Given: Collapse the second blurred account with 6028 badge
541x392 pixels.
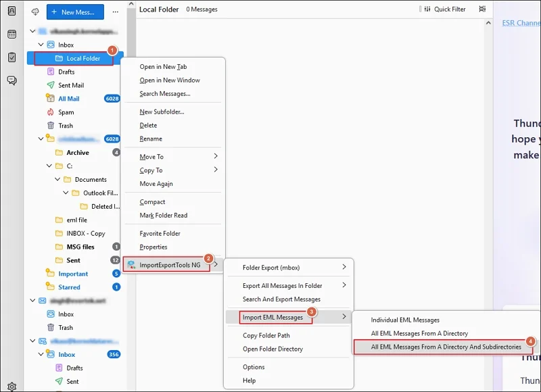Looking at the screenshot, I should click(41, 139).
